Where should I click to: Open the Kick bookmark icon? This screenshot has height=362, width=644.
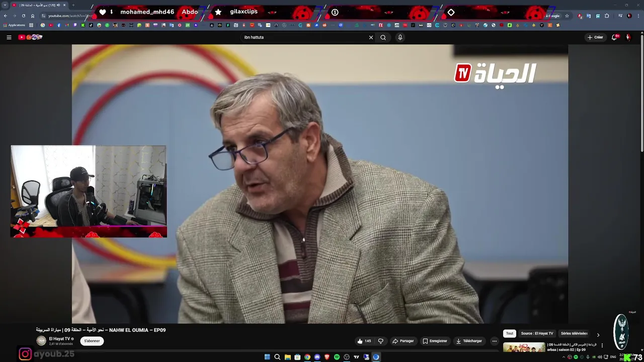83,25
